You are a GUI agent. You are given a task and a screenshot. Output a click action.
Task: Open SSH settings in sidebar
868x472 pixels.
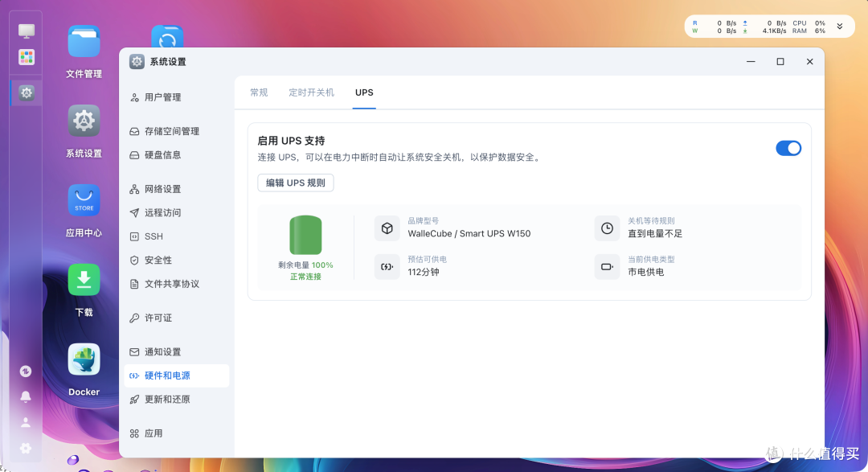[x=177, y=236]
